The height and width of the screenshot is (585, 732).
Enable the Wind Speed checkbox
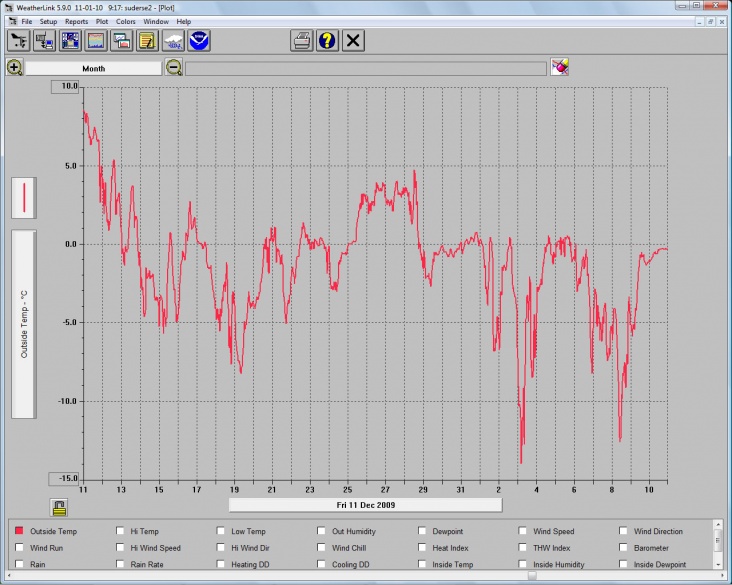tap(523, 532)
